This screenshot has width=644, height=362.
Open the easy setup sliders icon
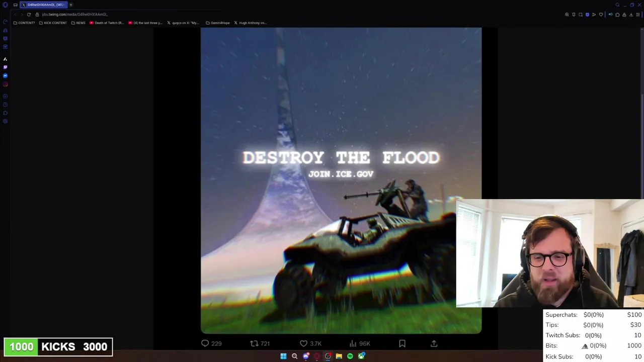click(638, 15)
